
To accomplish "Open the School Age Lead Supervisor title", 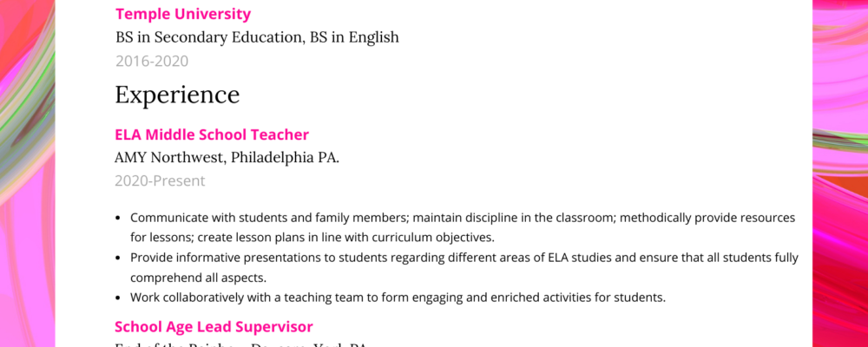I will click(x=214, y=327).
